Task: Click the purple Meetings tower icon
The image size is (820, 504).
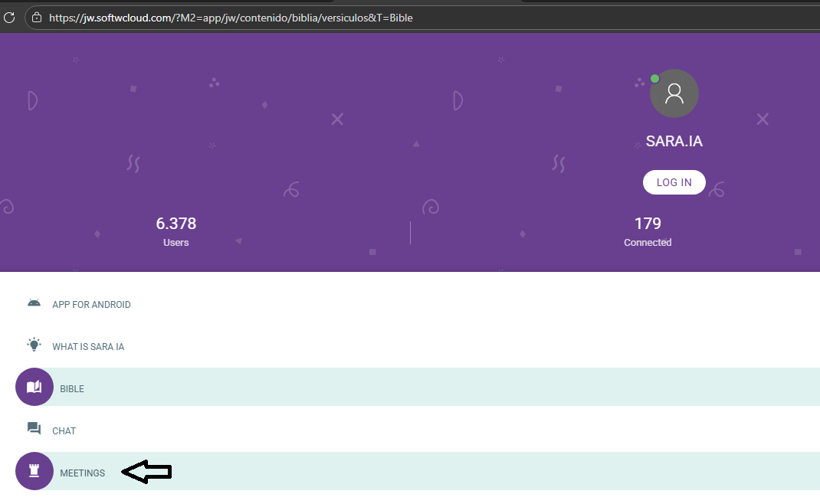Action: [x=34, y=471]
